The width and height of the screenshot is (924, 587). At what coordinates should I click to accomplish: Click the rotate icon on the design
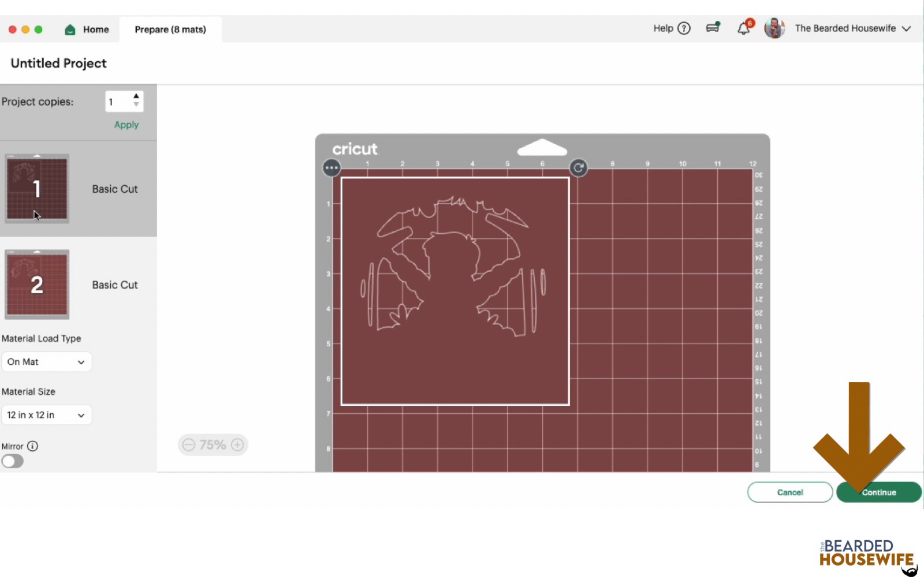(x=578, y=168)
